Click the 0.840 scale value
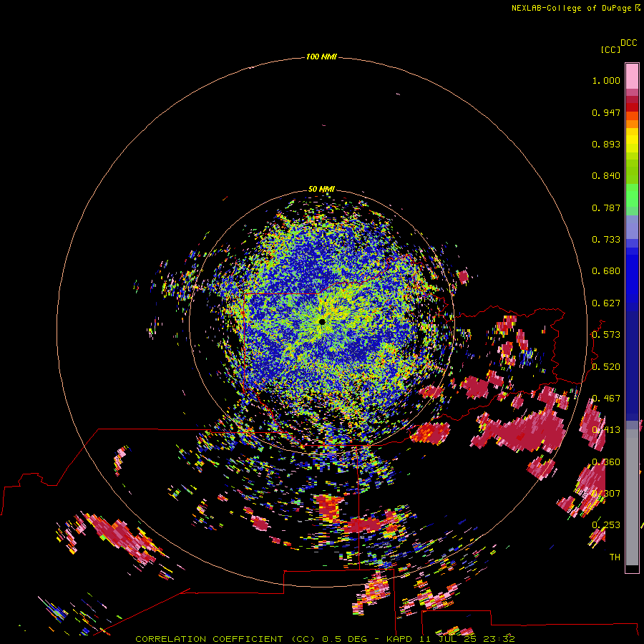 [x=606, y=176]
